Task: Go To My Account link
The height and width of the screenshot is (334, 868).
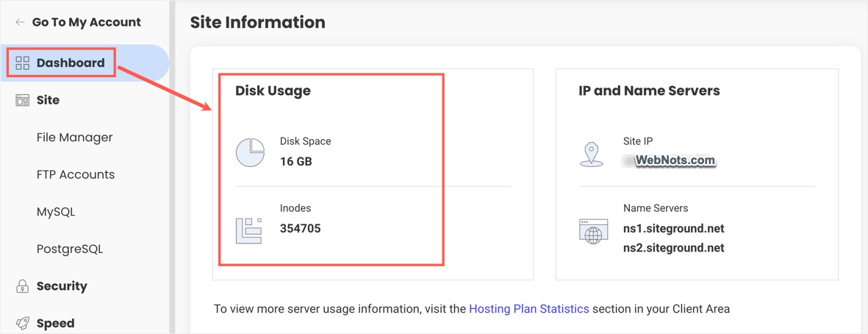Action: point(86,22)
